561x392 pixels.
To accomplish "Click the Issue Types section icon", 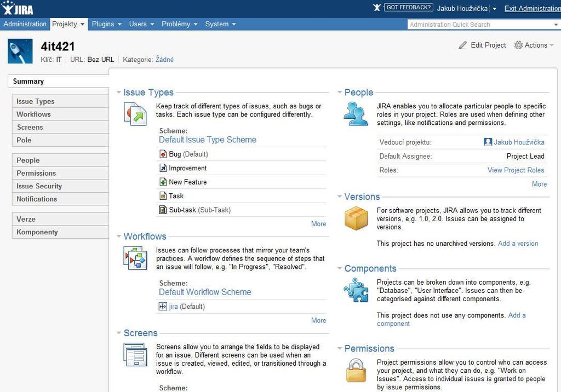I will point(135,114).
